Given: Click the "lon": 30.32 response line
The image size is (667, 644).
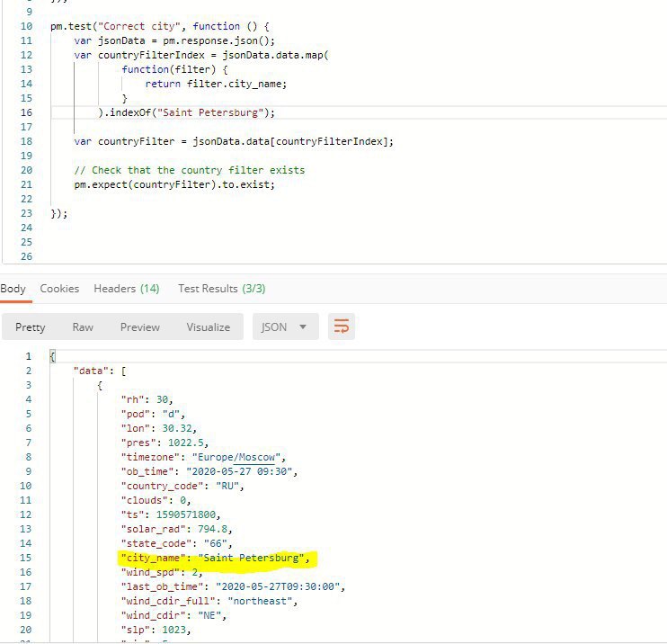Looking at the screenshot, I should tap(159, 429).
